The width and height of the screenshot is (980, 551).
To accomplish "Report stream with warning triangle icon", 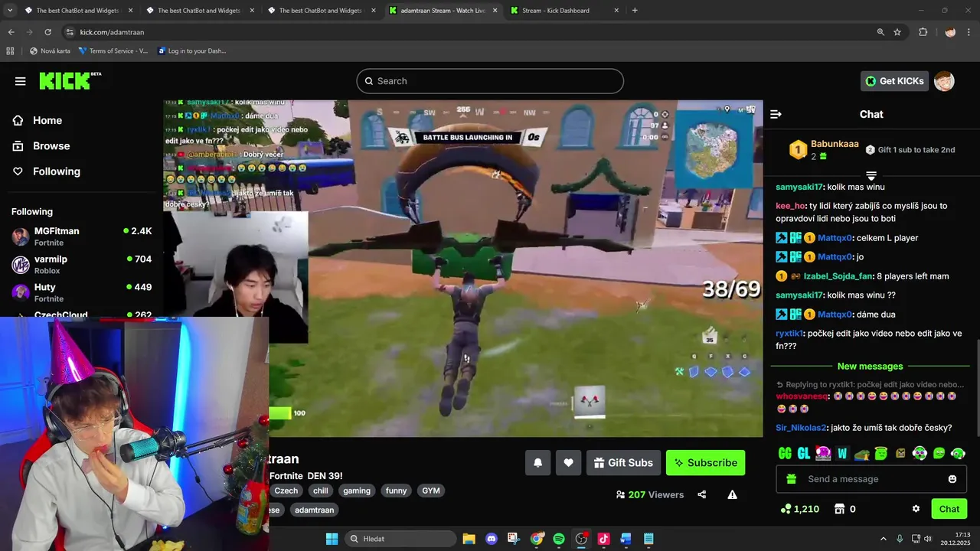I will pyautogui.click(x=733, y=494).
